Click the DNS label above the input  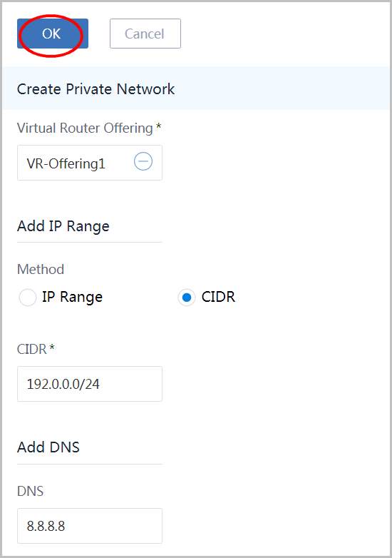coord(30,491)
